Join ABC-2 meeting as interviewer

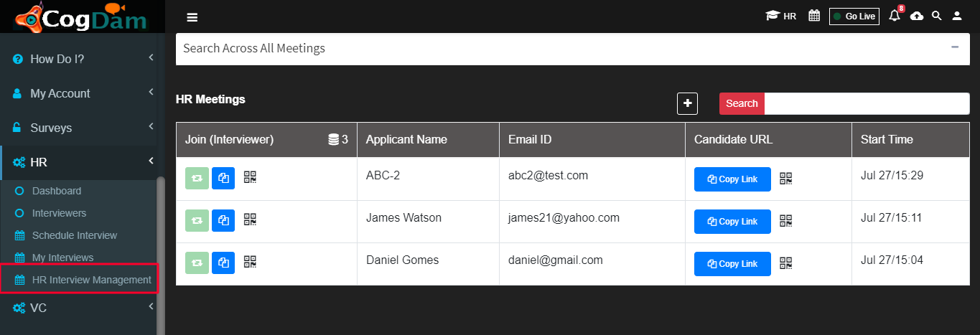[x=197, y=179]
